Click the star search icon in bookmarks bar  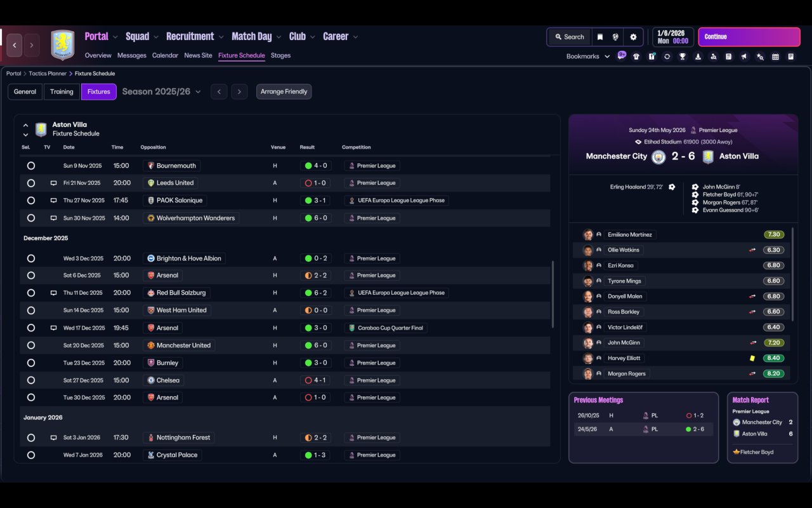coord(760,57)
